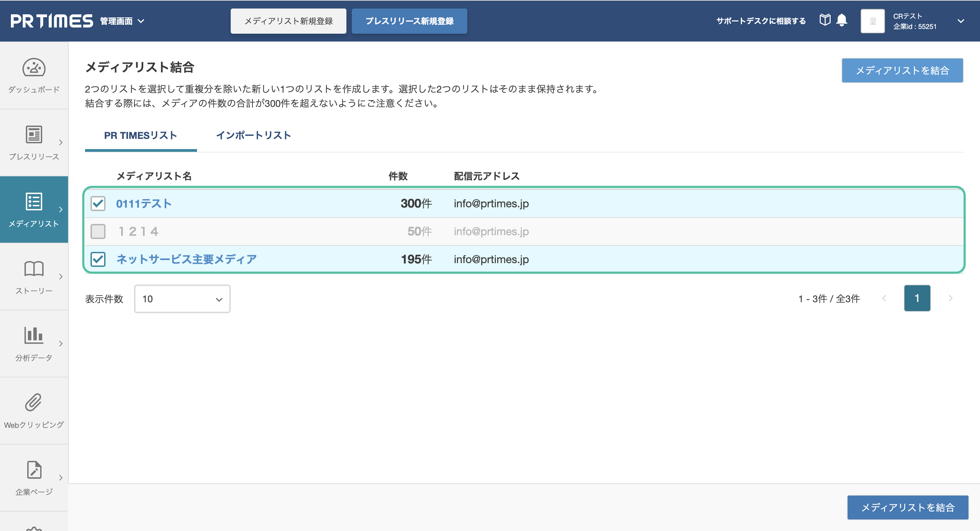Click the greyed-out 1214 list name
The height and width of the screenshot is (531, 980).
(138, 231)
